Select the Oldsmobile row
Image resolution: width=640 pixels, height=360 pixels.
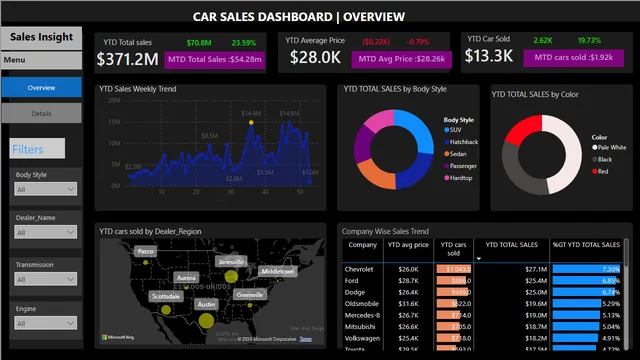[482, 304]
